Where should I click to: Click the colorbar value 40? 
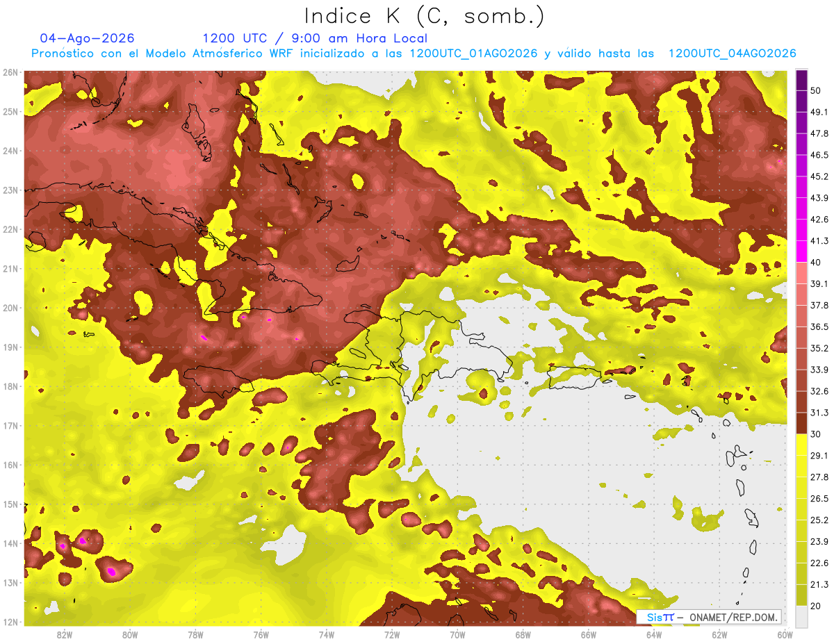pyautogui.click(x=817, y=263)
